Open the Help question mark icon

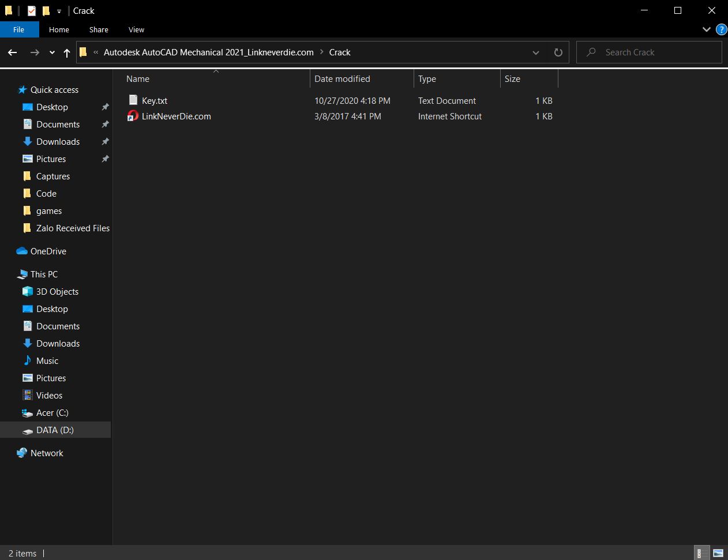(x=721, y=29)
